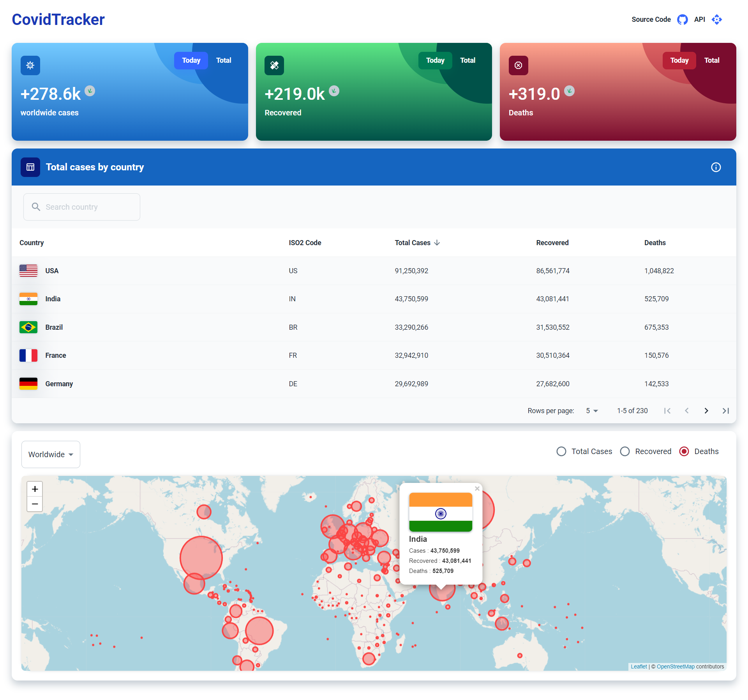Select the Total Cases map radio button

coord(561,451)
